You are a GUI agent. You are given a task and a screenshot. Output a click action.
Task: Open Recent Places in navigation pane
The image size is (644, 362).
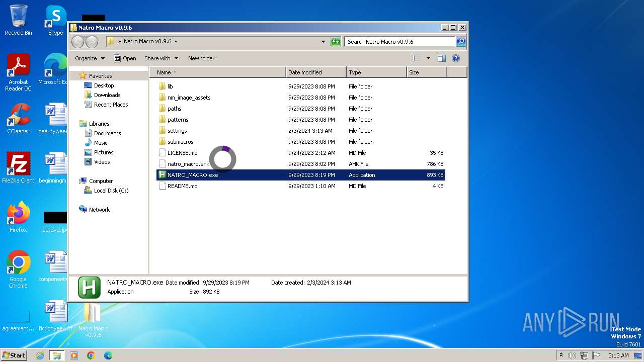coord(111,105)
